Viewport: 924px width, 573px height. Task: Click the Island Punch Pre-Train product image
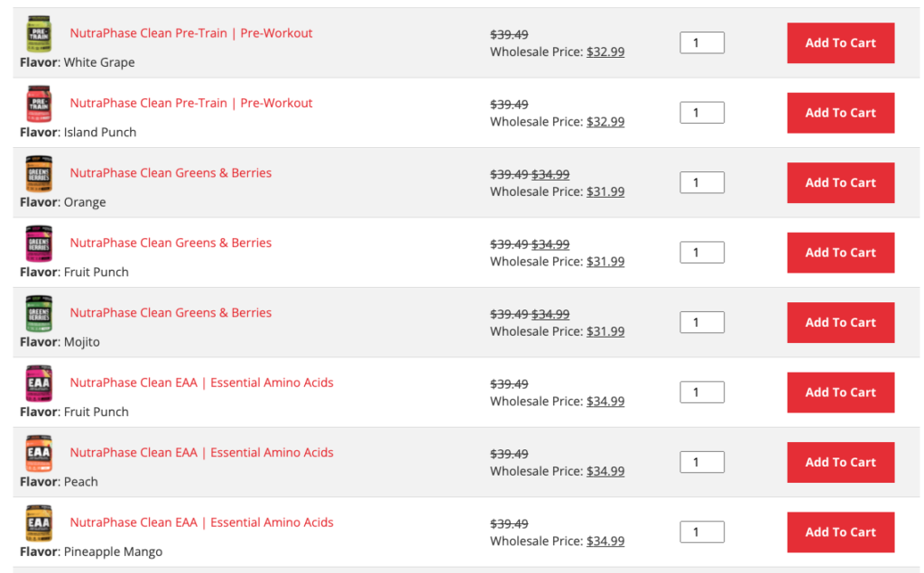click(x=39, y=104)
